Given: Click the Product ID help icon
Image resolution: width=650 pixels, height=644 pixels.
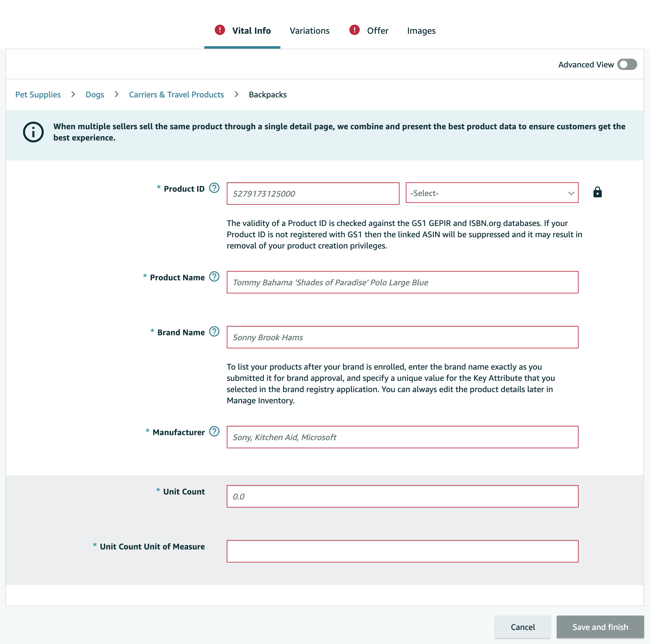Looking at the screenshot, I should coord(214,188).
